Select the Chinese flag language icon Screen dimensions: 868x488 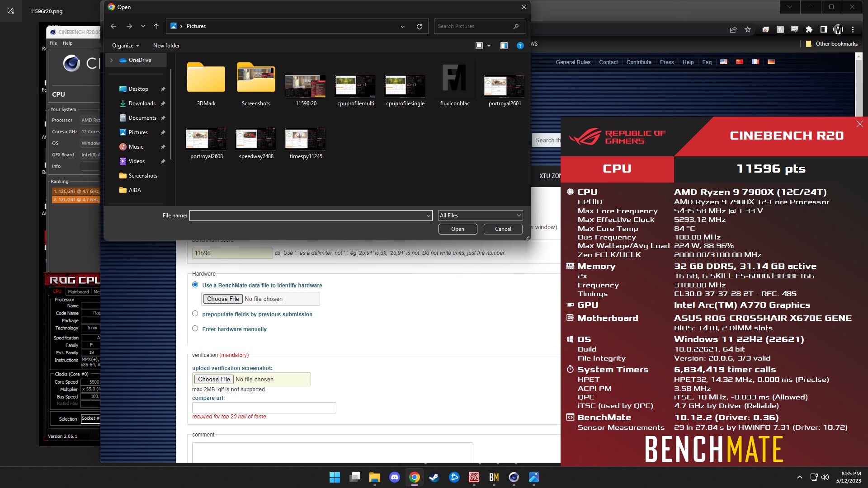[740, 62]
